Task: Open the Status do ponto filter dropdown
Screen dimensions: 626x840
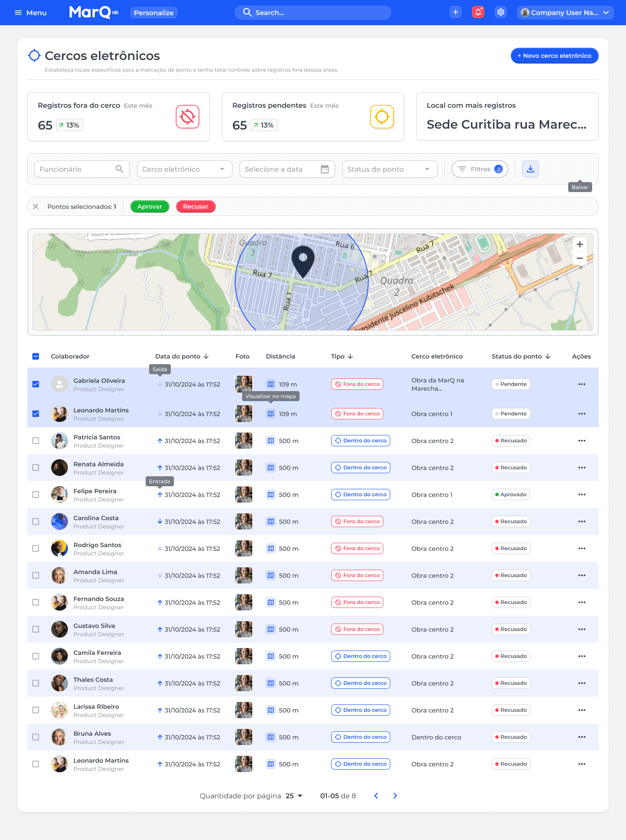Action: [x=390, y=169]
